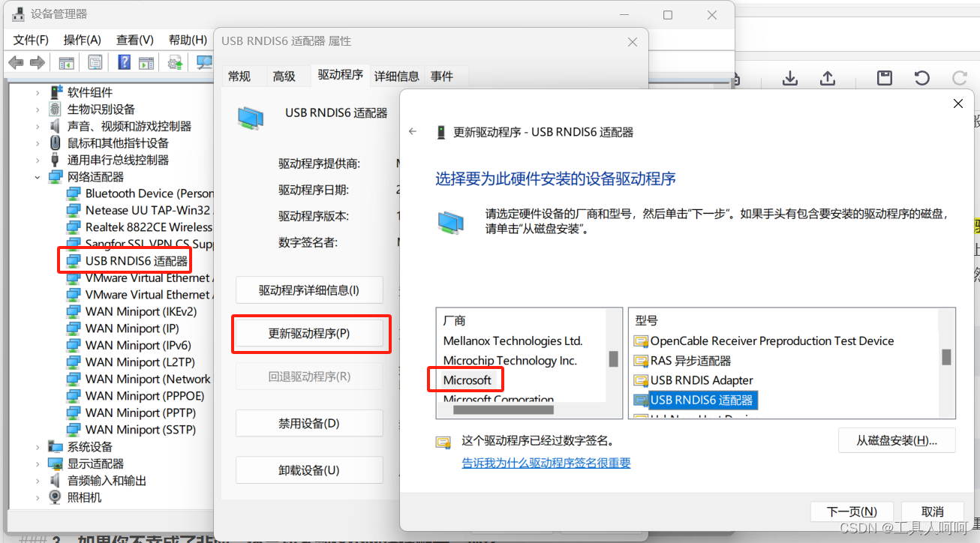Collapse the 网络适配器 tree node

(38, 177)
